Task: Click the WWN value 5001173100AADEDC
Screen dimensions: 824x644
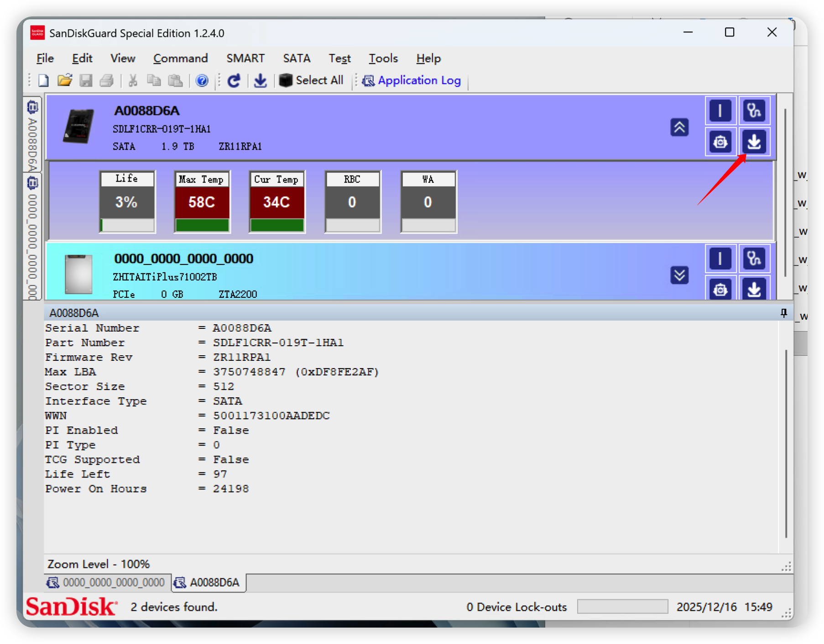Action: [x=271, y=415]
